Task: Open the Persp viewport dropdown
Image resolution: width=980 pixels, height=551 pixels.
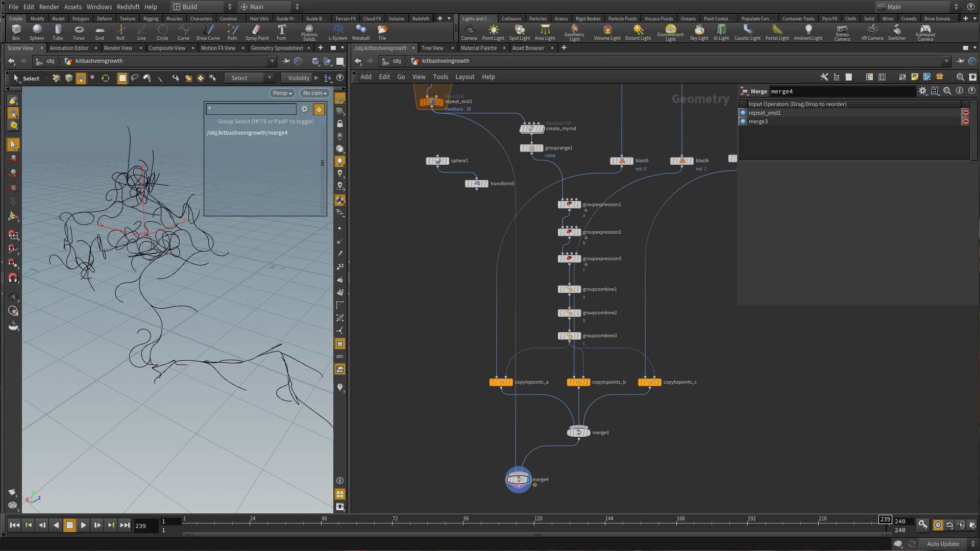Action: (282, 93)
